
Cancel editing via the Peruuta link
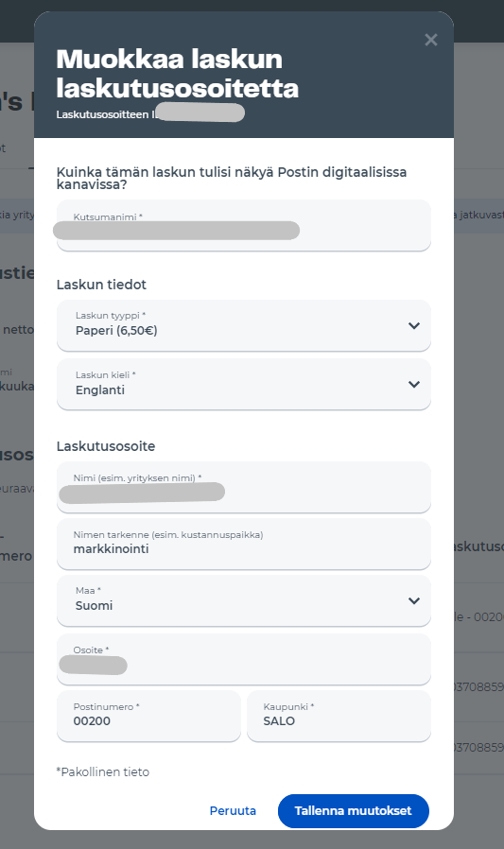(x=233, y=810)
